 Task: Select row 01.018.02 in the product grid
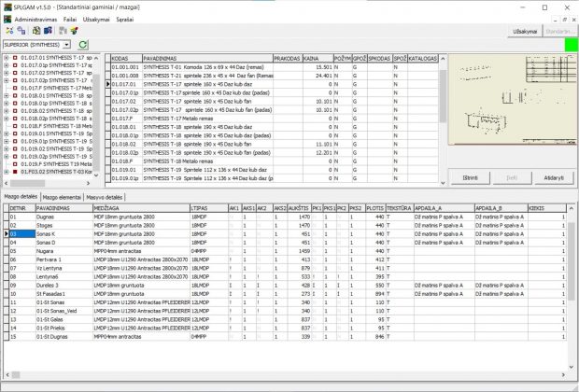click(x=126, y=145)
